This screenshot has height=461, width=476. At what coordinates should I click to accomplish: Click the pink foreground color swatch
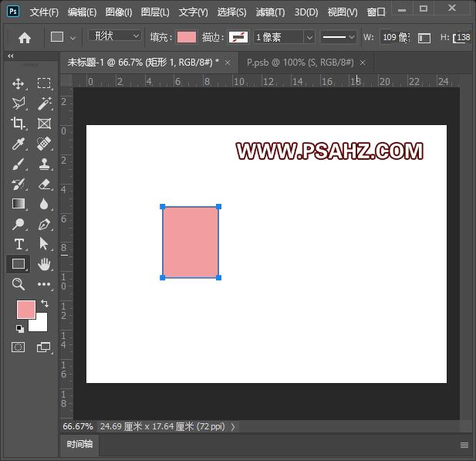tap(25, 310)
